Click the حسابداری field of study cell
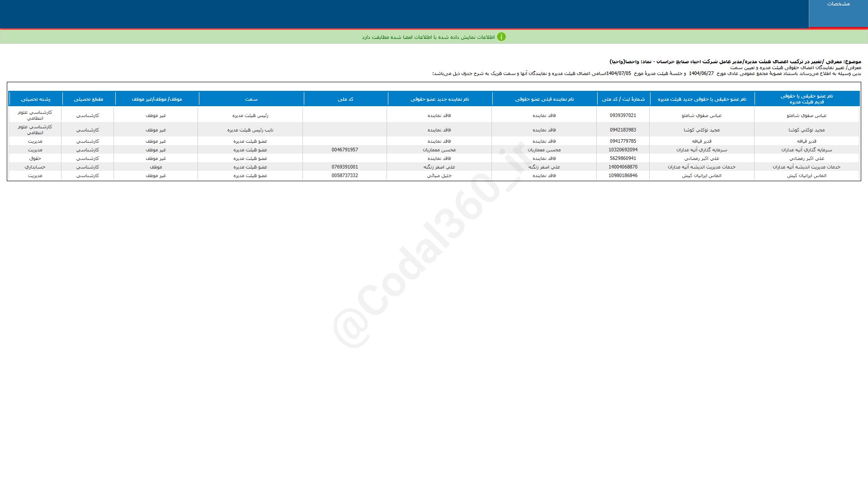 coord(35,167)
